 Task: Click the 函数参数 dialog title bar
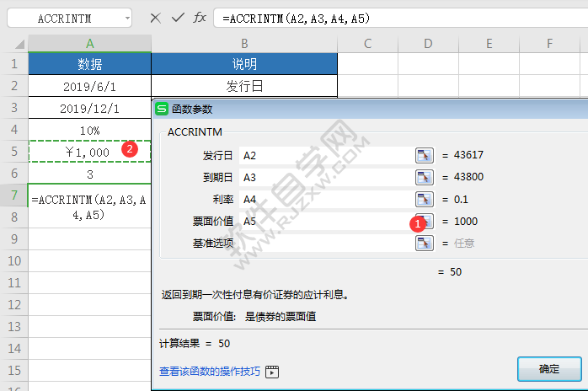(x=372, y=110)
